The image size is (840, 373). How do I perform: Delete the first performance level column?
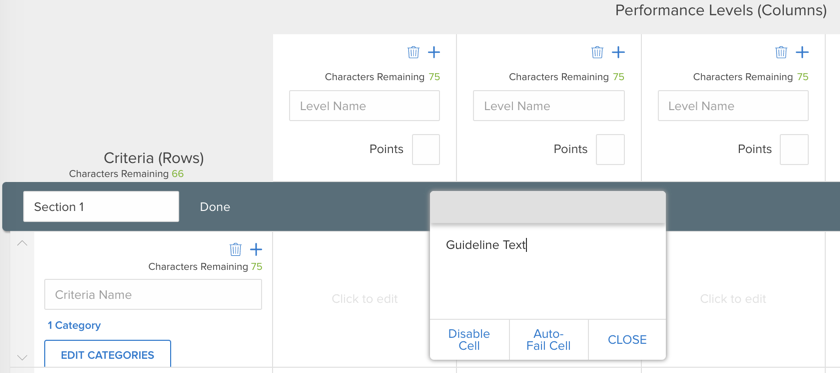tap(413, 52)
